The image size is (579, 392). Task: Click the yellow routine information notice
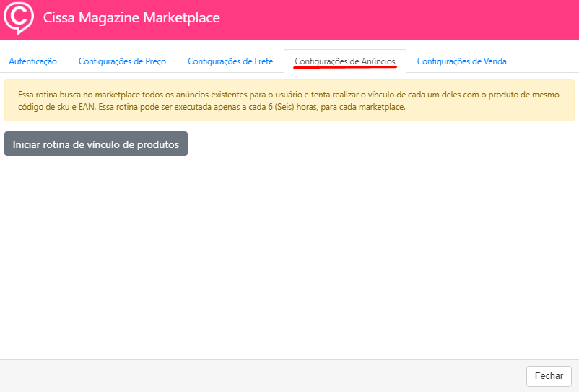click(x=289, y=100)
